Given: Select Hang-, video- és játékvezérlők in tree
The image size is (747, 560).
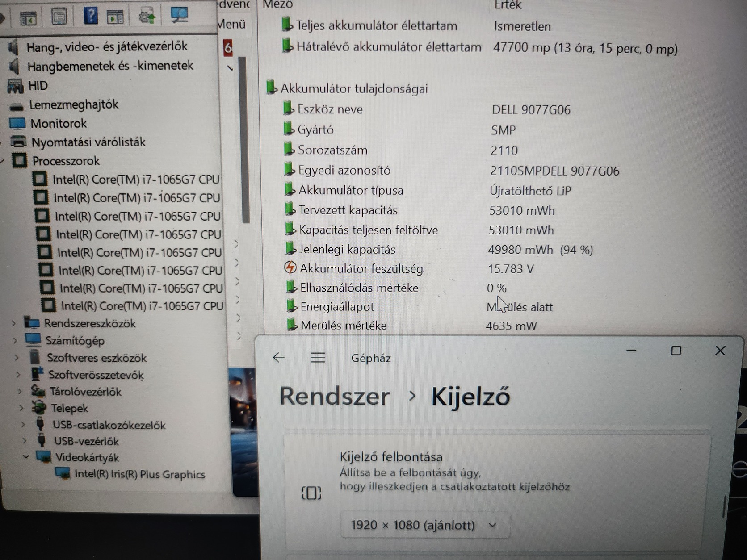Looking at the screenshot, I should [x=107, y=46].
